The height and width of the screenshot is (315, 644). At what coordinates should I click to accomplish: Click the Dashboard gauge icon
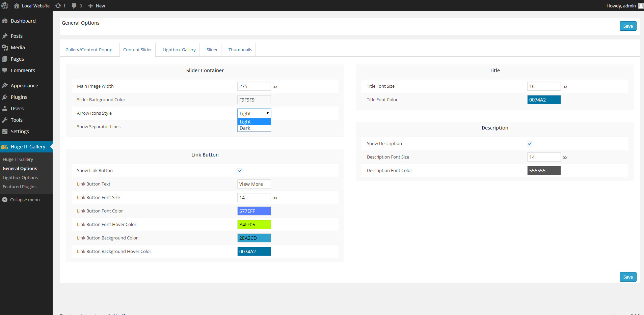(x=5, y=21)
